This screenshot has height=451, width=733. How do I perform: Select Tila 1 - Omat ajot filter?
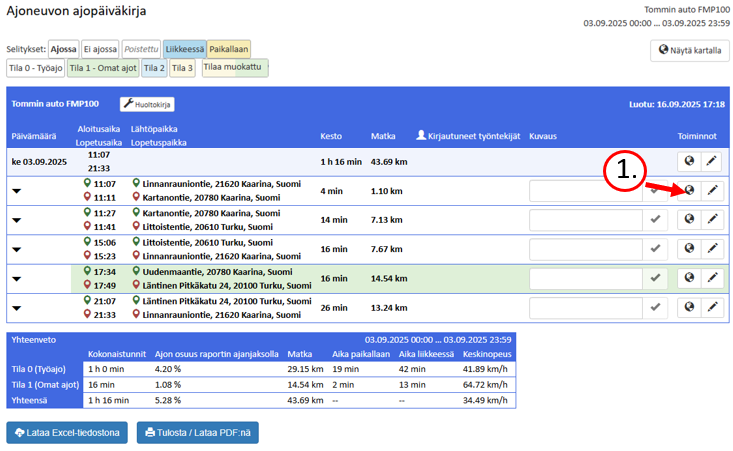(x=104, y=68)
